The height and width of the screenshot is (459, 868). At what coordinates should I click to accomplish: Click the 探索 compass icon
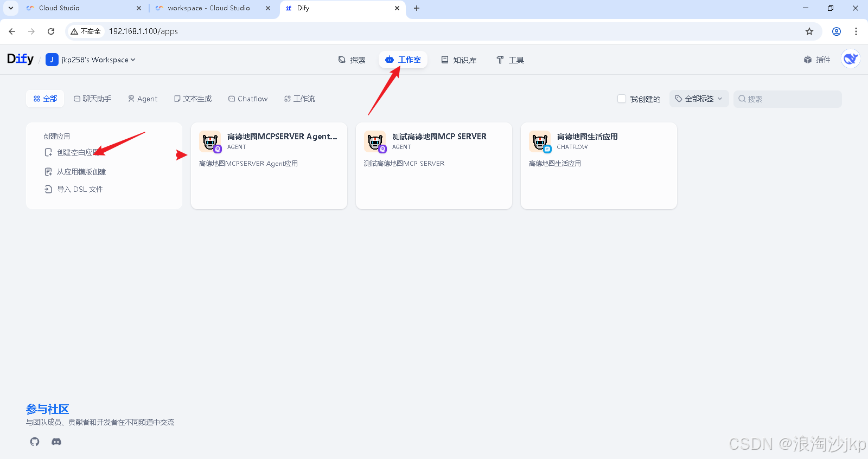tap(342, 60)
